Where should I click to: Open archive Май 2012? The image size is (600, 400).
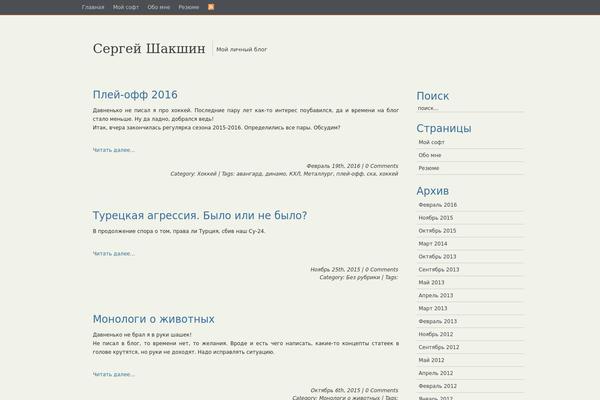(431, 360)
